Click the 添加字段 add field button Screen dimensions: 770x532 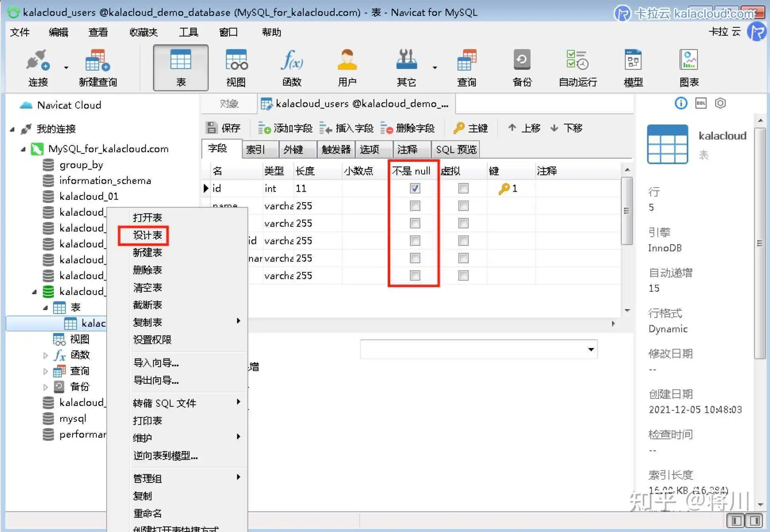[285, 128]
